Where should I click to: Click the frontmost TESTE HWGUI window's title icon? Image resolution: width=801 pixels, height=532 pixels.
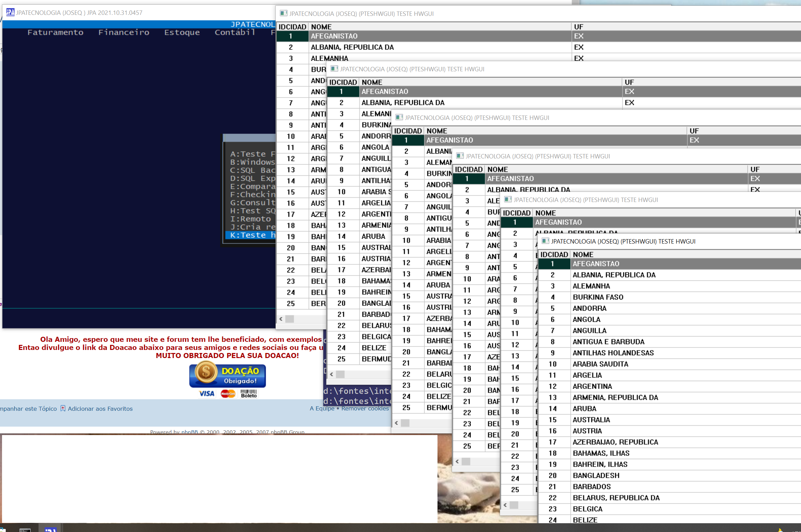coord(545,241)
